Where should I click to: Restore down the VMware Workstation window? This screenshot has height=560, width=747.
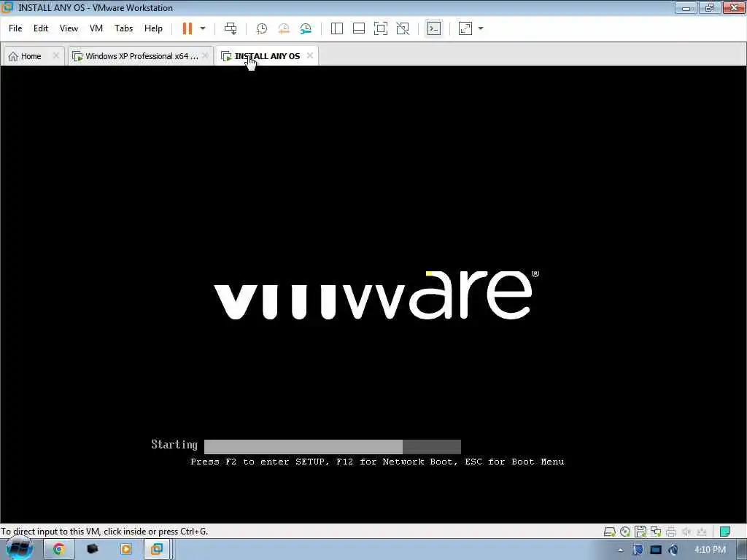pos(710,7)
